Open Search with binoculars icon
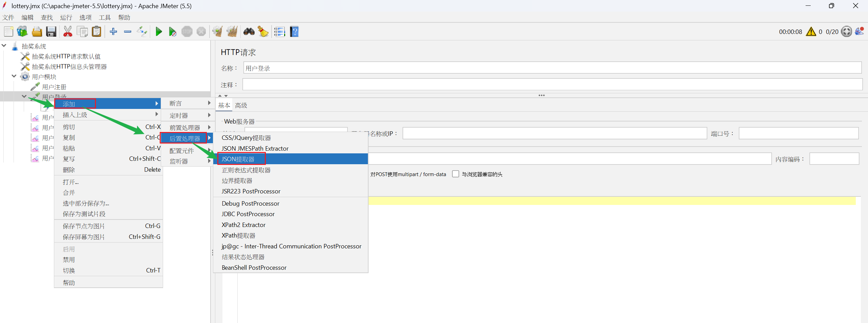Screen dimensions: 868x323 (249, 32)
